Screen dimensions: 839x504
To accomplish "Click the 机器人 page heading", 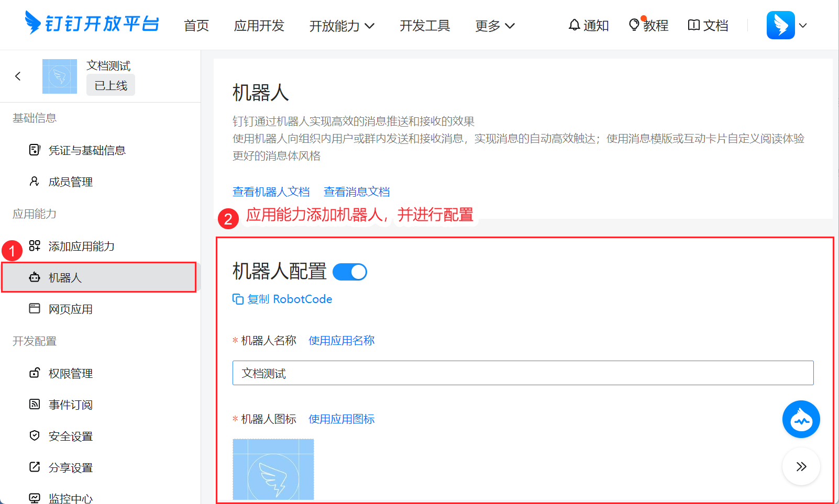I will click(x=261, y=93).
